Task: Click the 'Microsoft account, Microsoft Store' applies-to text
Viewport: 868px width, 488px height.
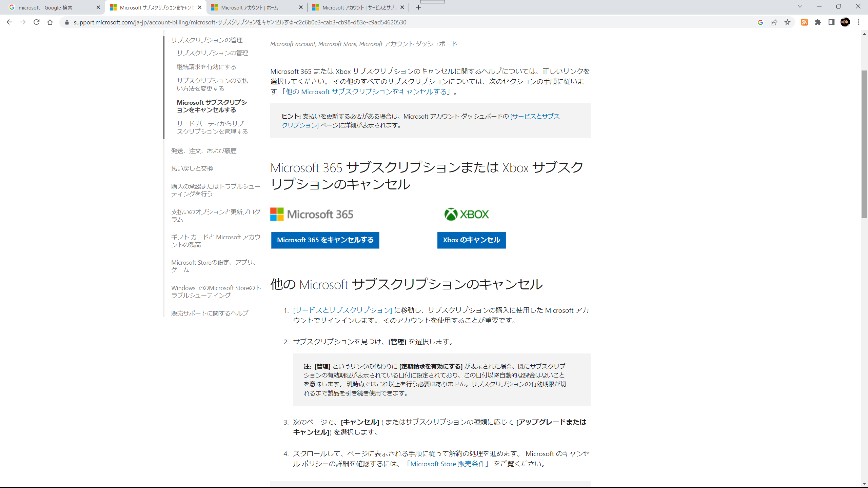Action: click(x=363, y=44)
